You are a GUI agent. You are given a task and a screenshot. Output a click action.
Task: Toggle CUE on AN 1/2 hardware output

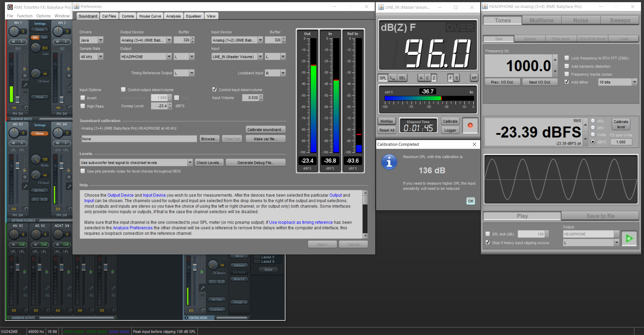22,245
